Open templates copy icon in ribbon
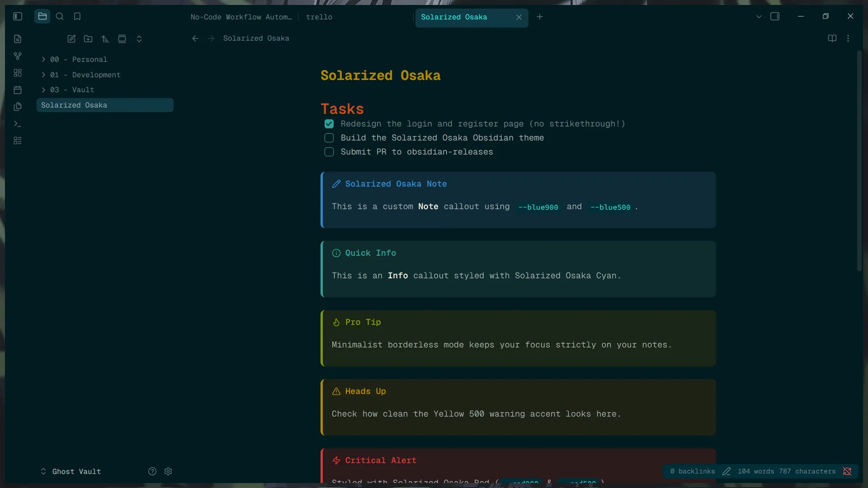Image resolution: width=868 pixels, height=488 pixels. 18,107
